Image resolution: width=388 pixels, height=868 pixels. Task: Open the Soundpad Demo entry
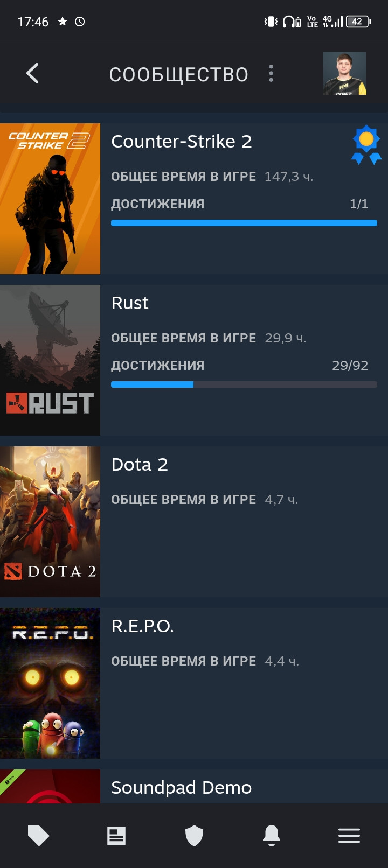194,787
